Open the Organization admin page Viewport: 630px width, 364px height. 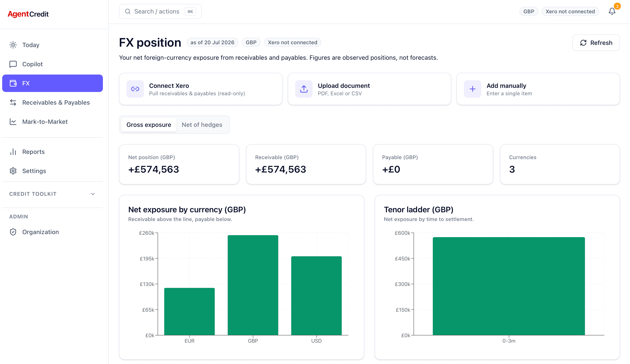53,232
